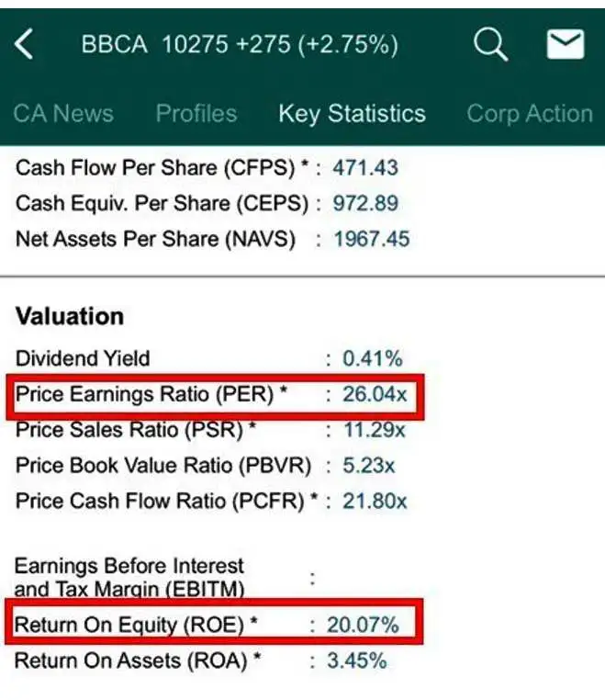
Task: Tap the Cash Equiv. Per Share value 972.89
Action: (365, 204)
